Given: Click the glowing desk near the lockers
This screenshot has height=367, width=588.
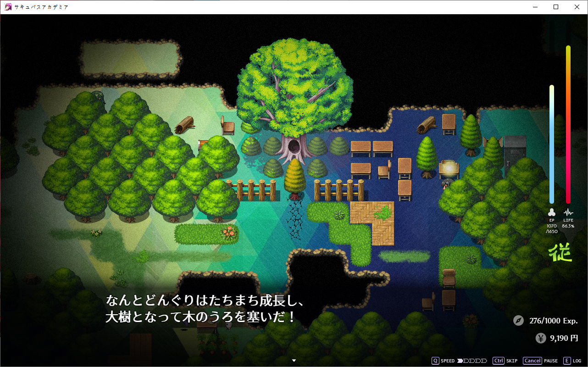Looking at the screenshot, I should point(449,169).
